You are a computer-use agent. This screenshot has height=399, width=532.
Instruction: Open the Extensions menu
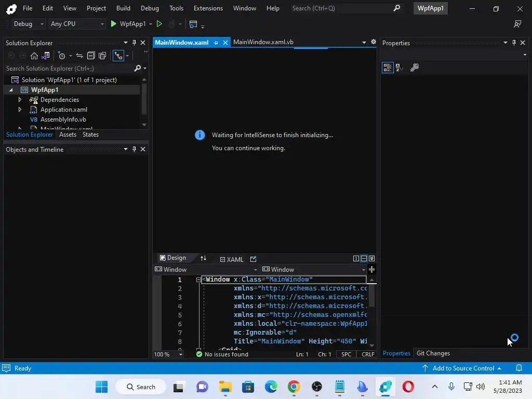click(x=208, y=8)
